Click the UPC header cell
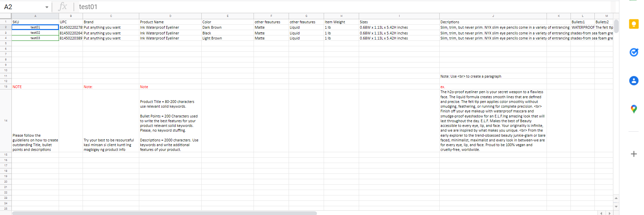This screenshot has width=644, height=215. pos(71,22)
